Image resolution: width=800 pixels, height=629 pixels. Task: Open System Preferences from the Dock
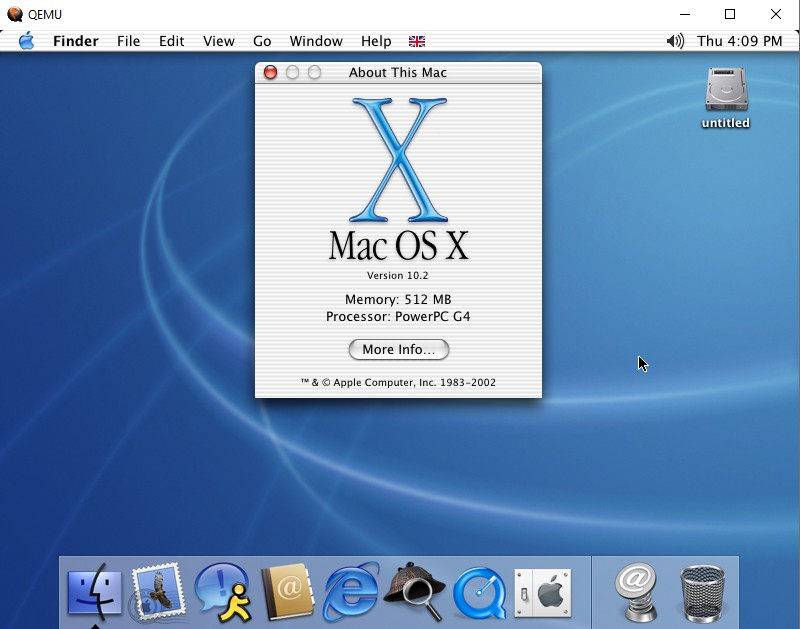click(542, 592)
